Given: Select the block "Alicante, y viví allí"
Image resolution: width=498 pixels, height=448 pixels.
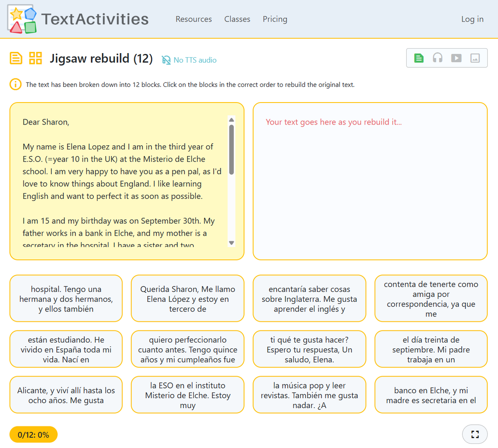Looking at the screenshot, I should (66, 395).
